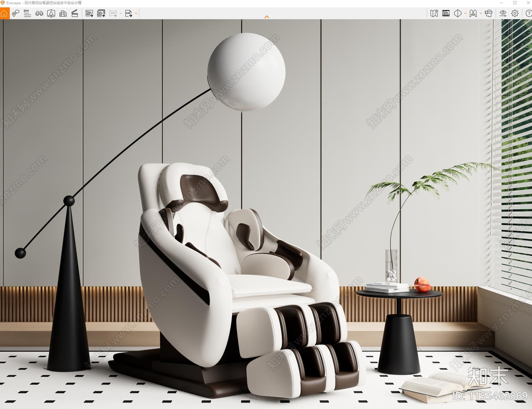Click the Screenshot export icon
The image size is (532, 409).
(x=89, y=14)
